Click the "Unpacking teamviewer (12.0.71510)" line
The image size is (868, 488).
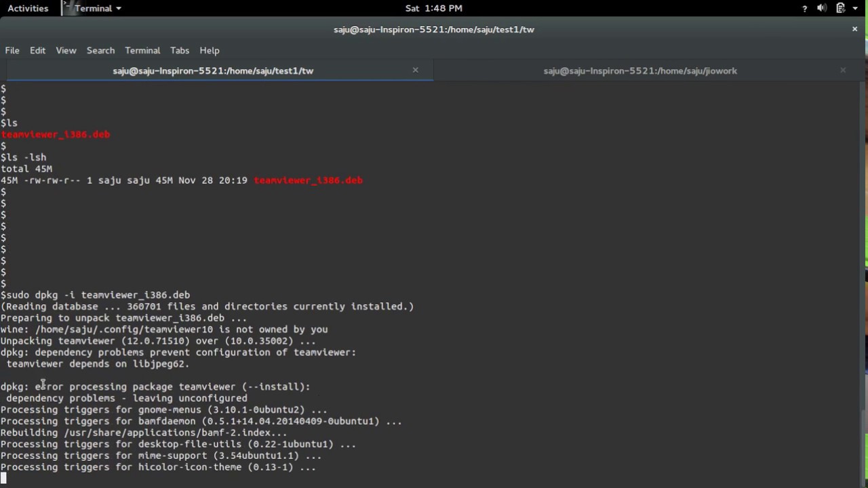pyautogui.click(x=158, y=341)
